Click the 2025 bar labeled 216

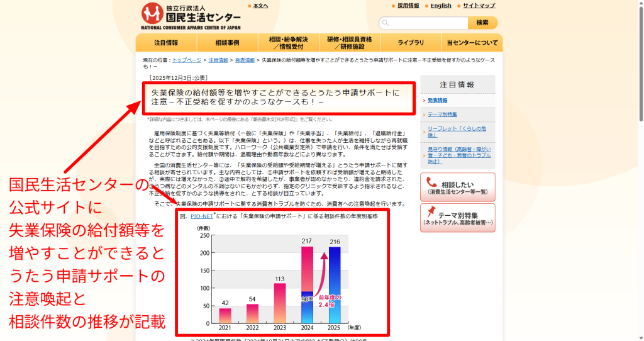pos(335,285)
